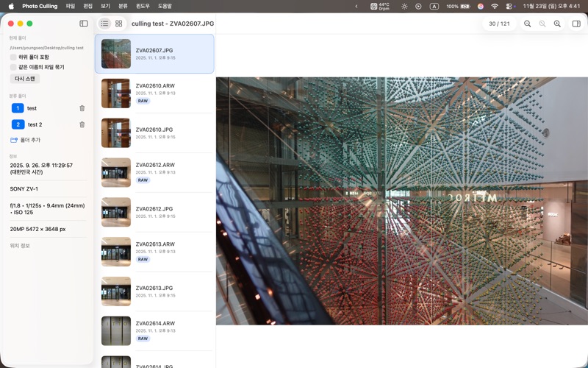588x368 pixels.
Task: Switch to list view mode
Action: click(x=104, y=24)
